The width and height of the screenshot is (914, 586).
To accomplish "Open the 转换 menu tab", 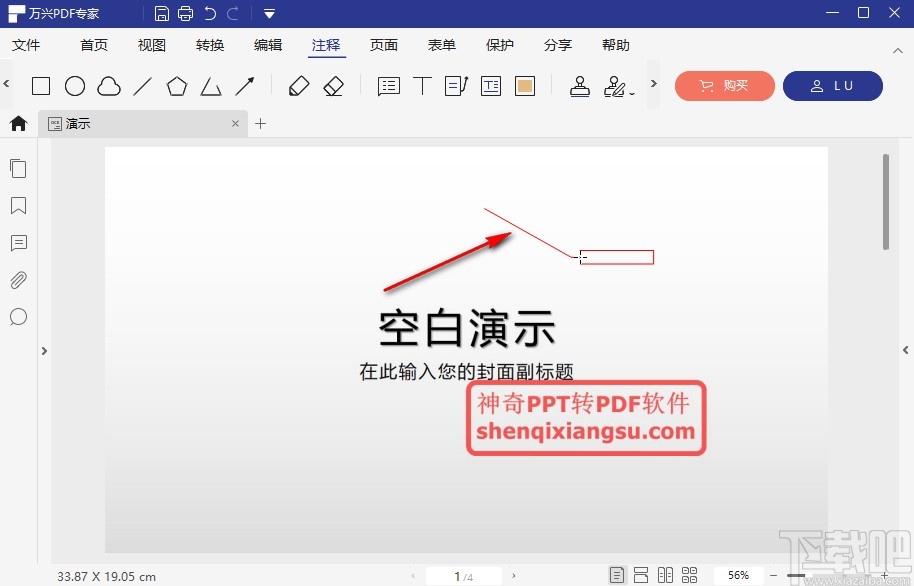I will (x=209, y=45).
